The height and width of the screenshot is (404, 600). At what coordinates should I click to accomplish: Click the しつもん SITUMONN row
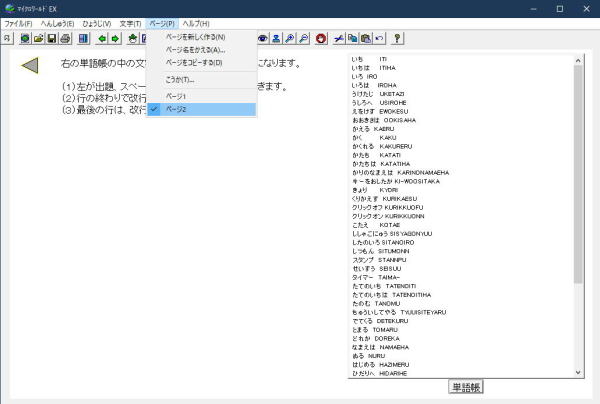click(x=380, y=251)
